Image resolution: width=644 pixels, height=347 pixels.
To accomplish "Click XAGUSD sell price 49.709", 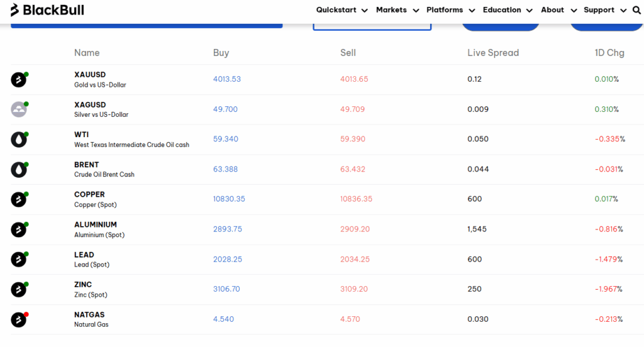I will [352, 109].
